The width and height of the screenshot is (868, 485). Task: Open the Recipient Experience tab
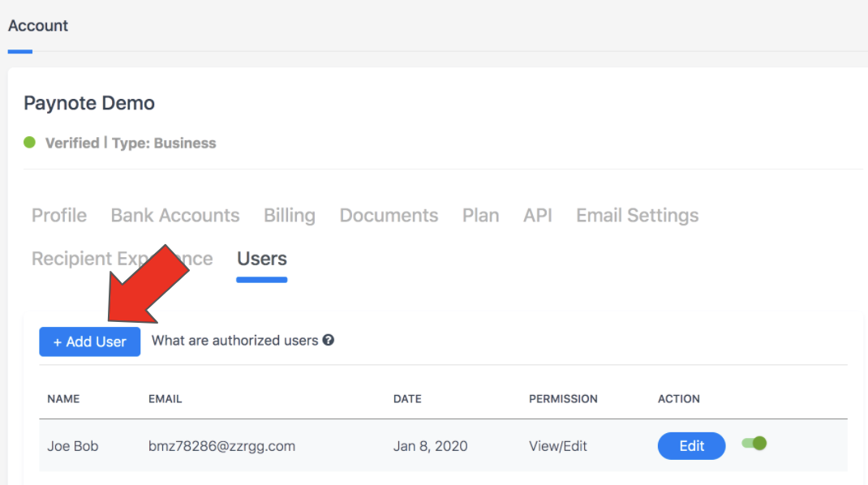coord(65,259)
